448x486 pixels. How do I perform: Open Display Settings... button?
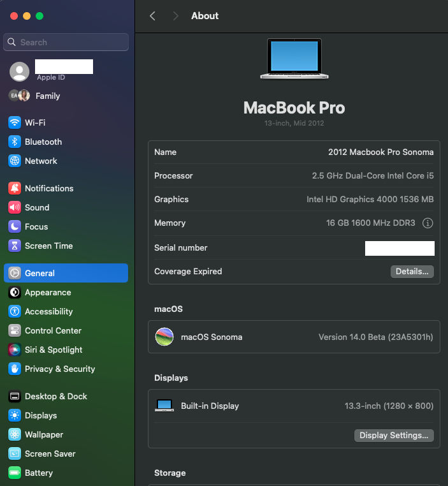tap(394, 436)
